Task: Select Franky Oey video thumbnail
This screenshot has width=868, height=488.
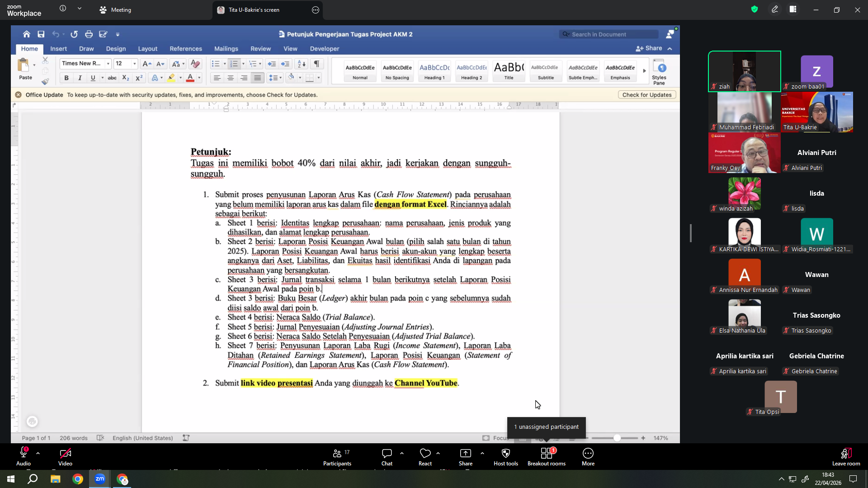Action: pyautogui.click(x=745, y=153)
